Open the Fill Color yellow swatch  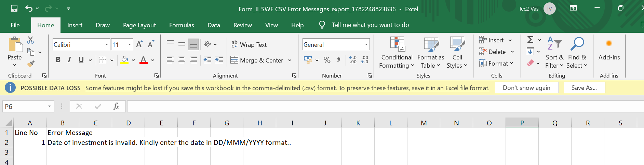point(125,60)
